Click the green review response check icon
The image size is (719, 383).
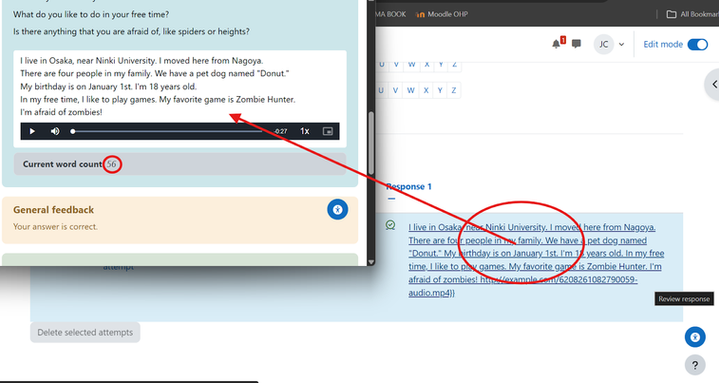tap(390, 225)
